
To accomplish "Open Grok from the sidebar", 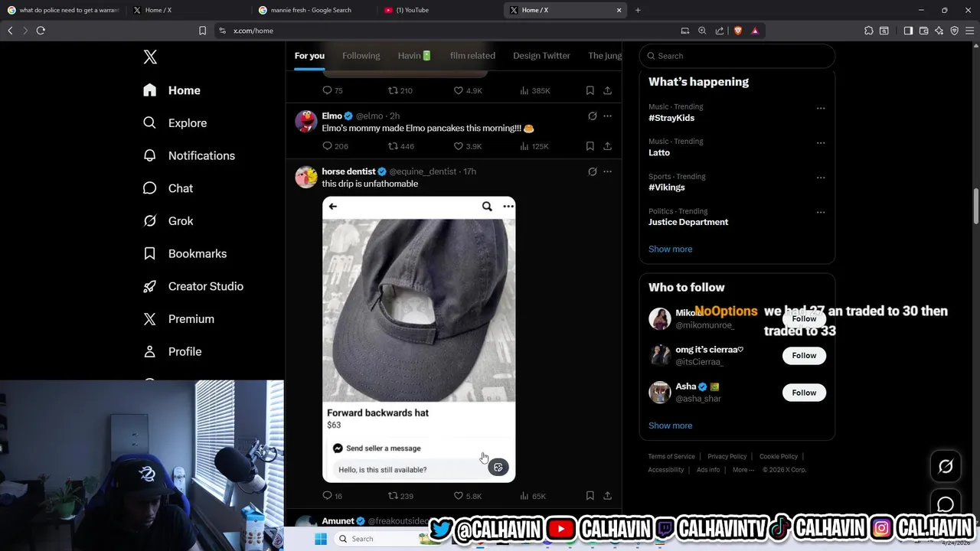I will (168, 221).
